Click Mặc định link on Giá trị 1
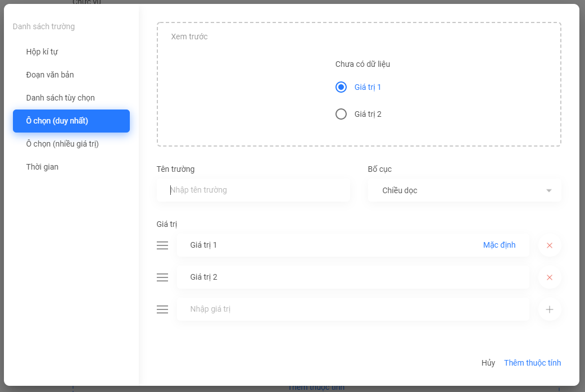The image size is (585, 392). pos(499,245)
